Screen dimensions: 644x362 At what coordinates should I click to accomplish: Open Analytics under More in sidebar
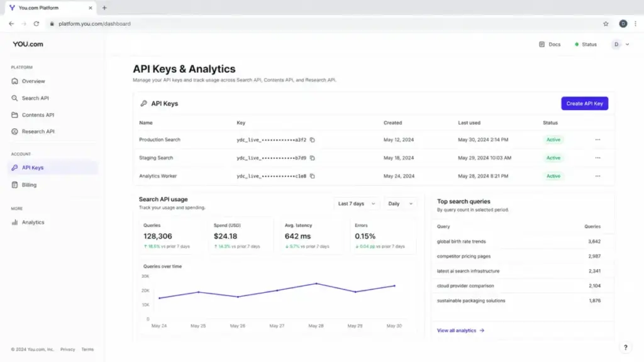click(33, 222)
